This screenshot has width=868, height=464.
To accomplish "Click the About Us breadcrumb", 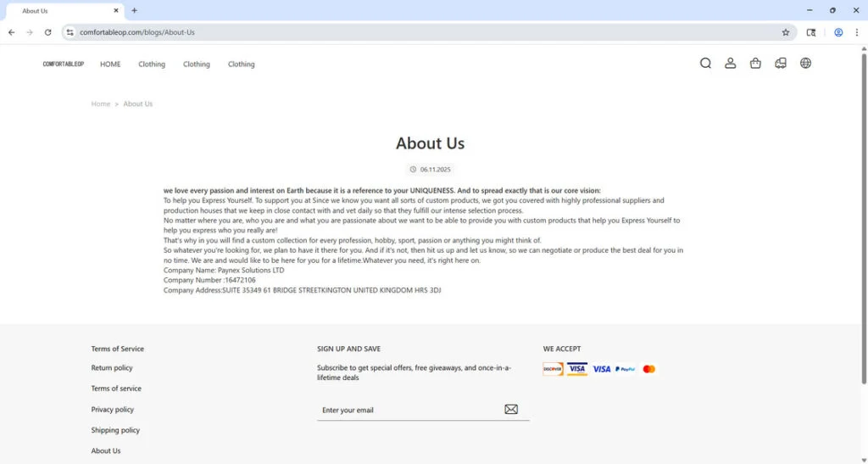I will tap(138, 103).
